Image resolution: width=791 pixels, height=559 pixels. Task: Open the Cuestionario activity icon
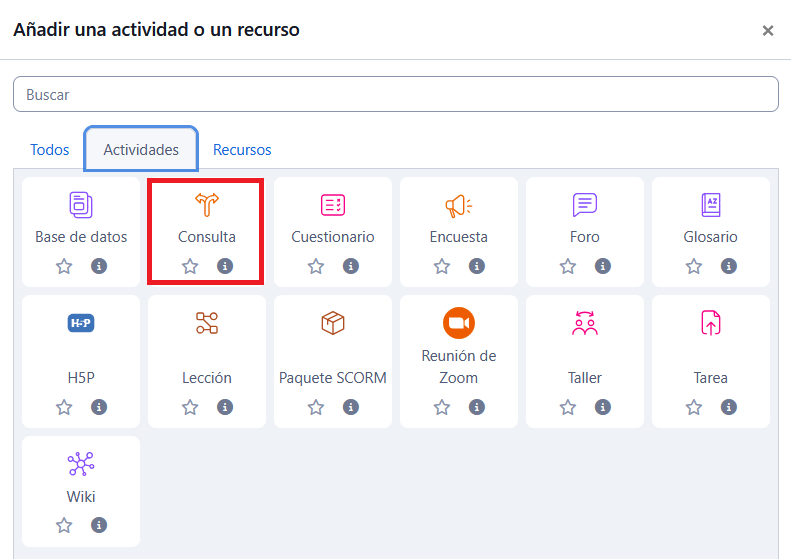point(333,205)
